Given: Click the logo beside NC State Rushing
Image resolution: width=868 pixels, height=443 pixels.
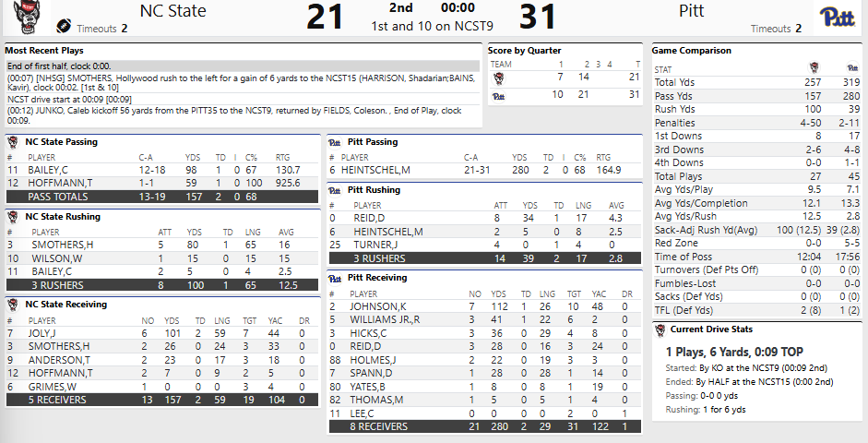Looking at the screenshot, I should click(x=14, y=217).
